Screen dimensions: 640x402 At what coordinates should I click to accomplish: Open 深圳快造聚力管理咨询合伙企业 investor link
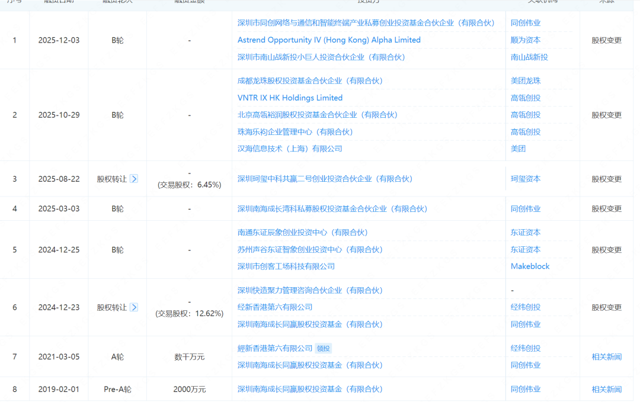click(x=309, y=291)
